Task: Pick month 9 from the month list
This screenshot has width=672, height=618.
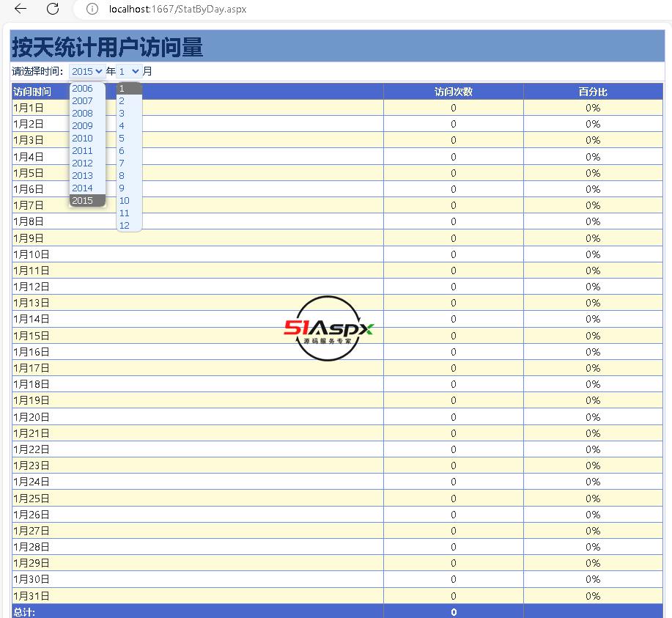Action: click(x=122, y=188)
